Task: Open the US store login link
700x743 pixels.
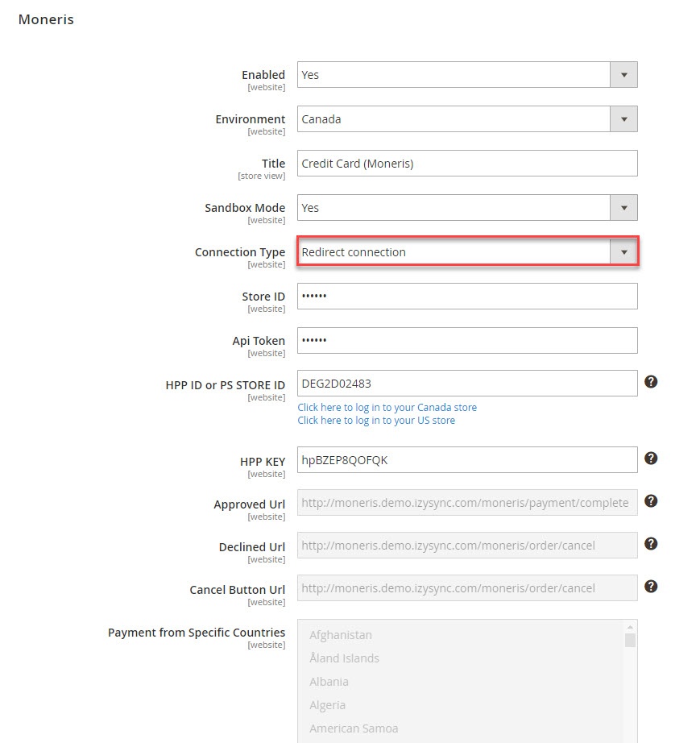Action: click(376, 421)
